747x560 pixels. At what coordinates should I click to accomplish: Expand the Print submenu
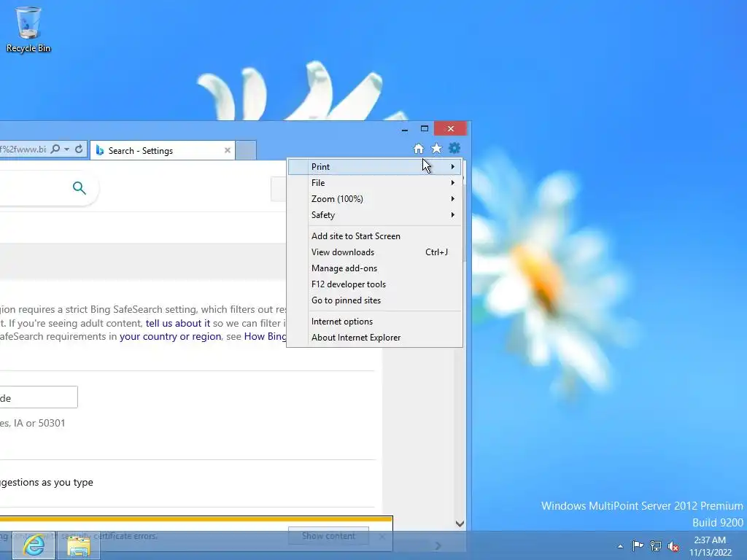point(374,167)
